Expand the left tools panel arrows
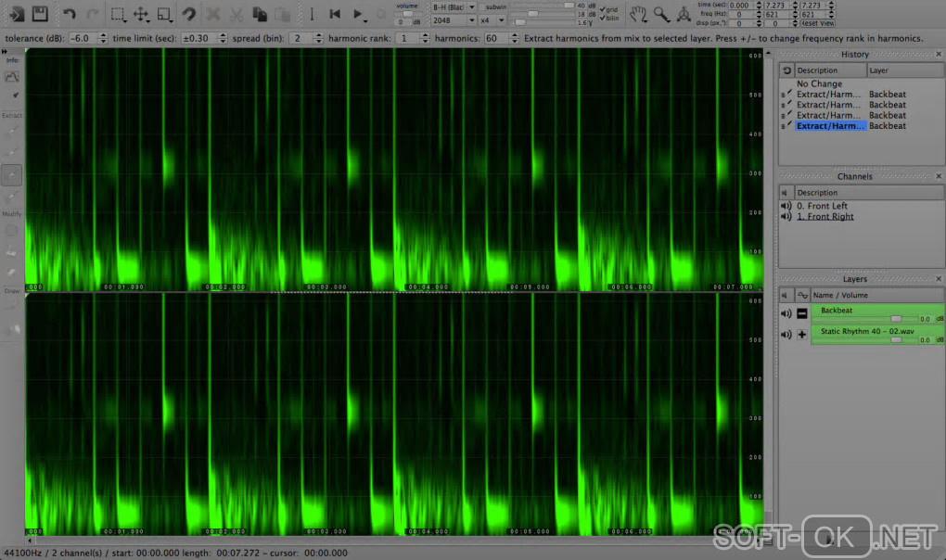This screenshot has width=946, height=560. [x=5, y=52]
